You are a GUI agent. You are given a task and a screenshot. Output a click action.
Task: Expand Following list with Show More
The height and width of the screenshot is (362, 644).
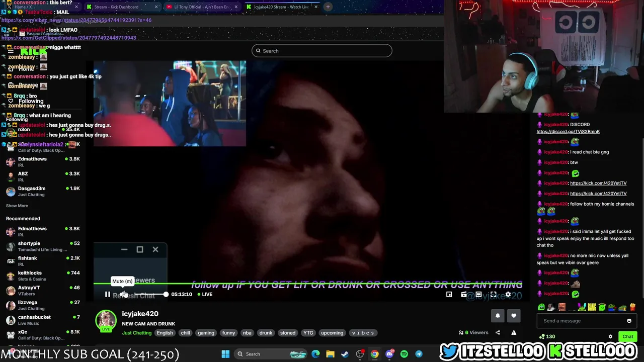17,206
